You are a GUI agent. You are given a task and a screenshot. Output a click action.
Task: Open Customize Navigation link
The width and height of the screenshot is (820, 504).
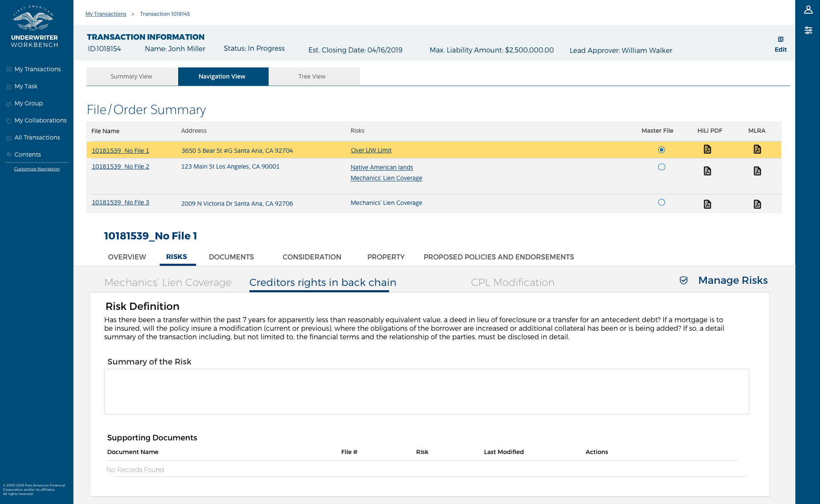coord(37,169)
